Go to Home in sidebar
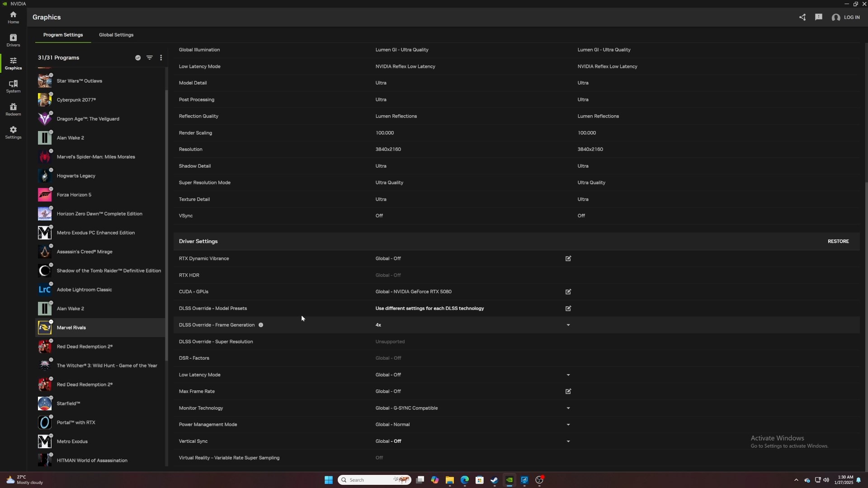The width and height of the screenshot is (868, 488). (x=13, y=17)
